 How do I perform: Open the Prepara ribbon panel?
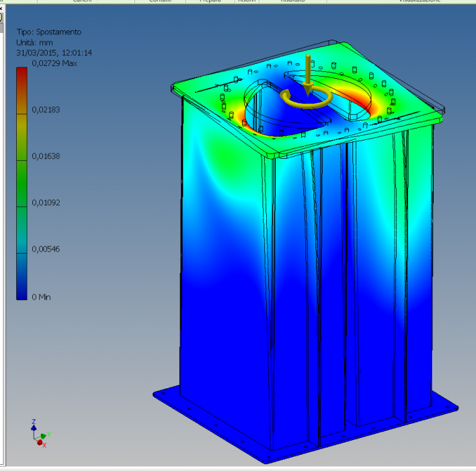(x=211, y=2)
